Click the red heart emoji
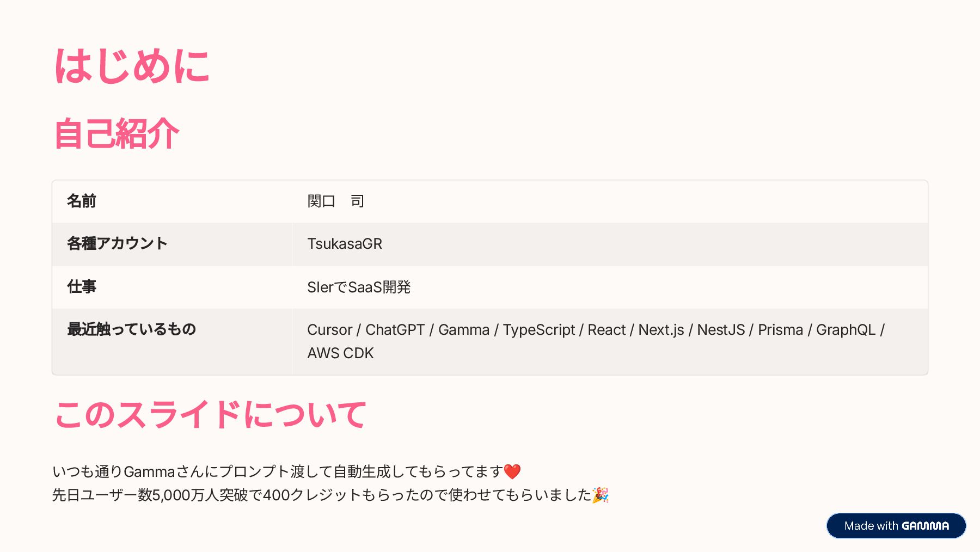This screenshot has width=980, height=552. (512, 471)
